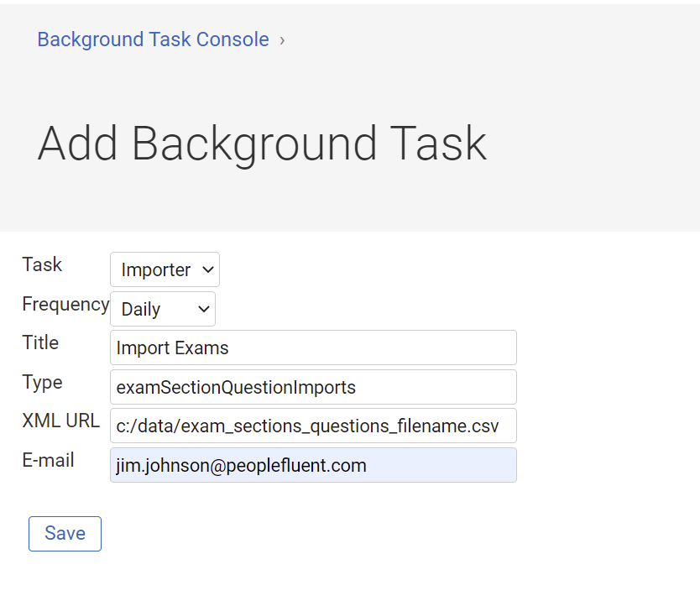Image resolution: width=700 pixels, height=601 pixels.
Task: Click the XML URL field label
Action: 61,421
